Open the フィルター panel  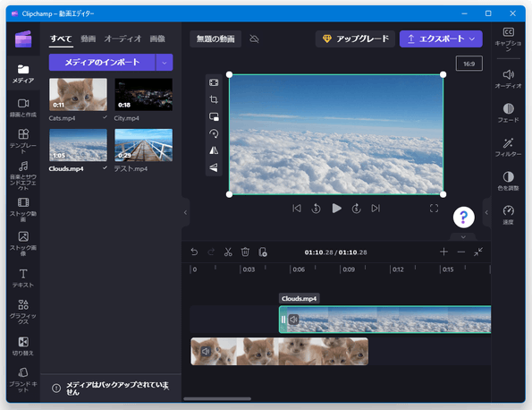point(508,148)
